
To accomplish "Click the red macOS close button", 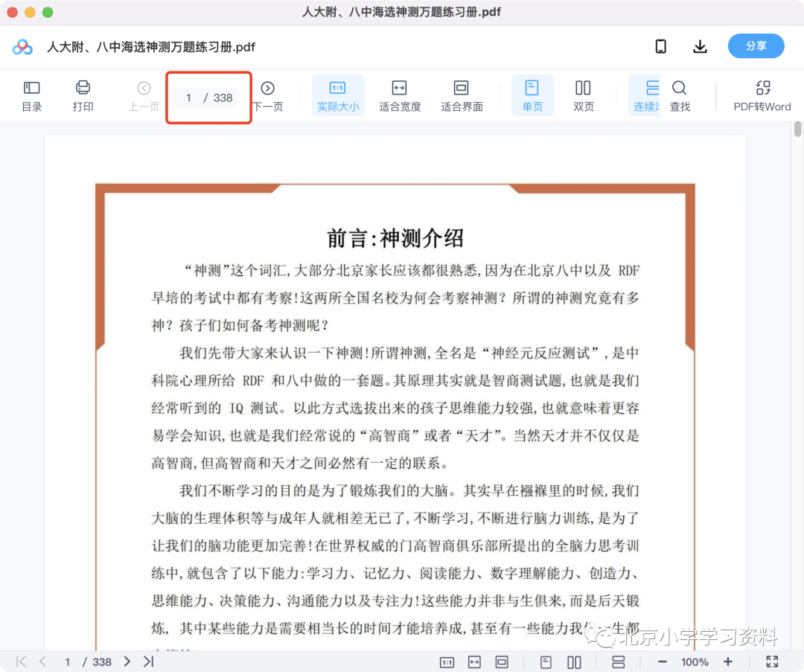I will 13,13.
